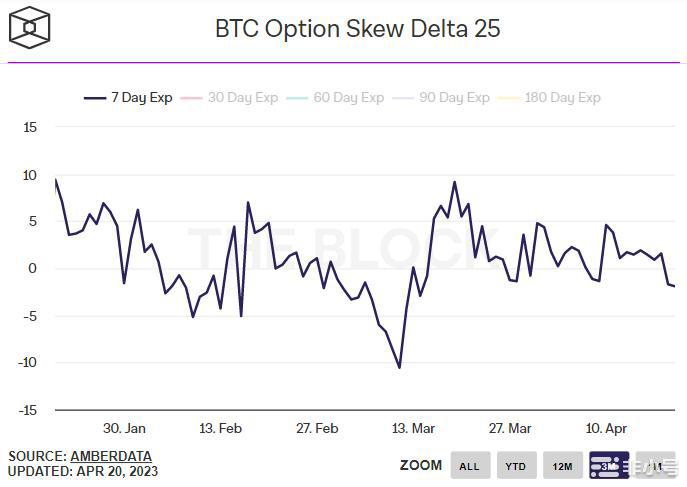
Task: Click the 13. Mar low point on chart
Action: 400,367
